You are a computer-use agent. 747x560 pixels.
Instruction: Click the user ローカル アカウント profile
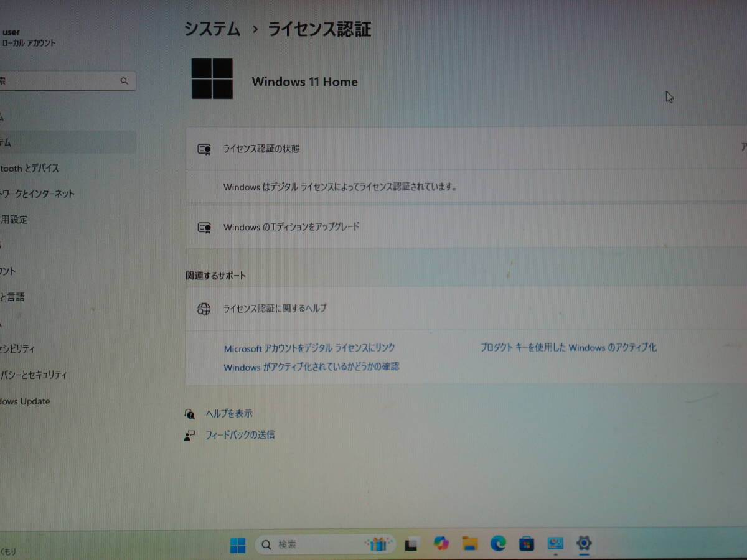click(x=29, y=37)
